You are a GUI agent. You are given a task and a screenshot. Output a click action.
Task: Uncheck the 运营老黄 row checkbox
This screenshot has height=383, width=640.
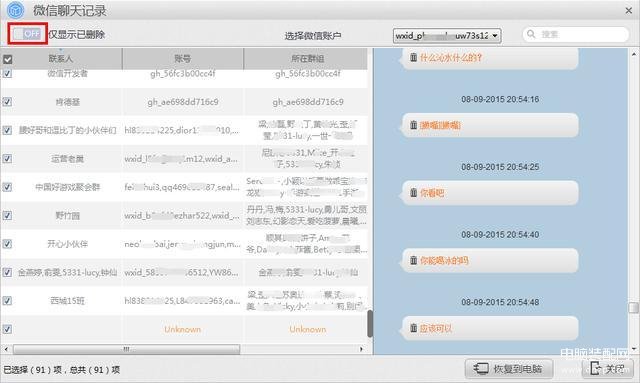click(7, 158)
